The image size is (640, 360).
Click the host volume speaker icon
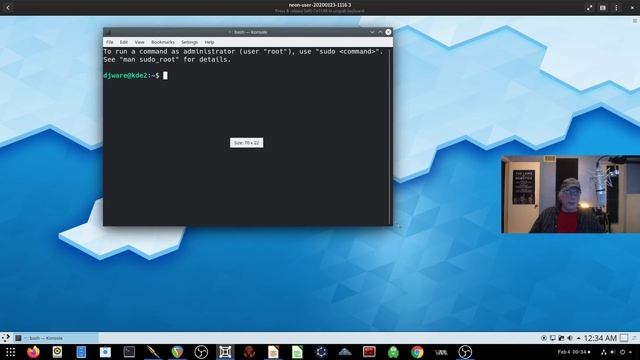[x=613, y=352]
